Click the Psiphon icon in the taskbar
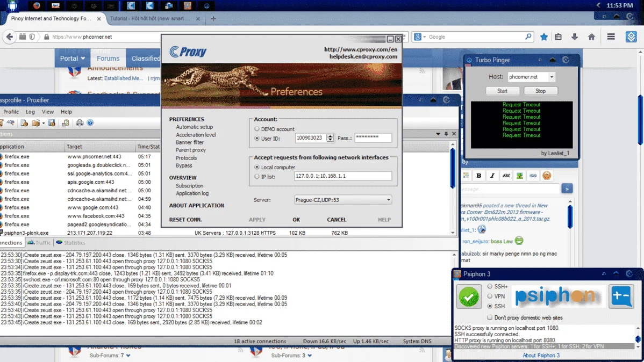The width and height of the screenshot is (644, 362). [x=187, y=5]
